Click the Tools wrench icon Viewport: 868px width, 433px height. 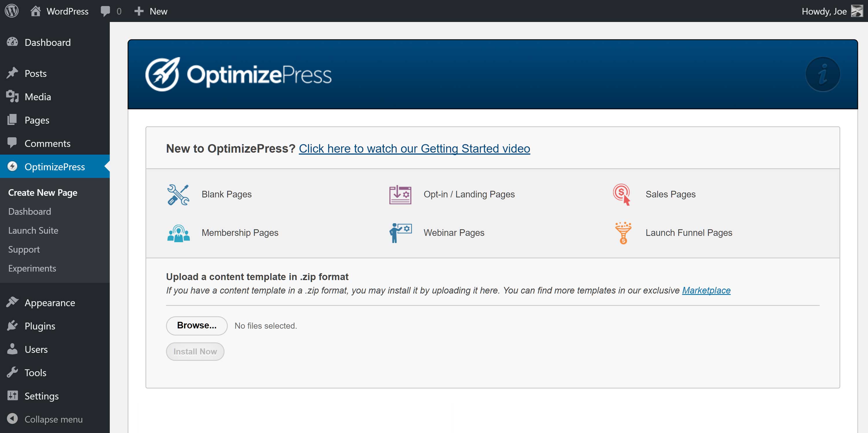12,372
